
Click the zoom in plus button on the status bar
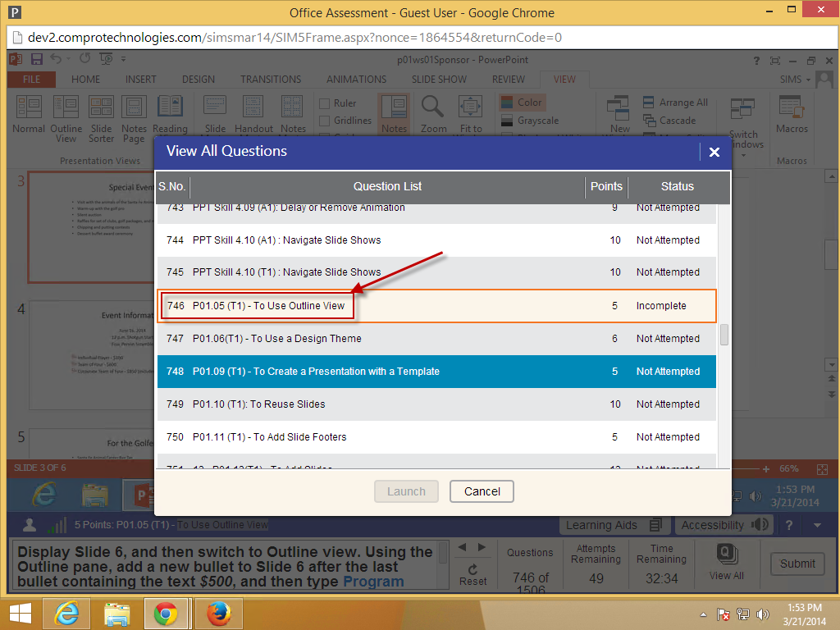766,468
